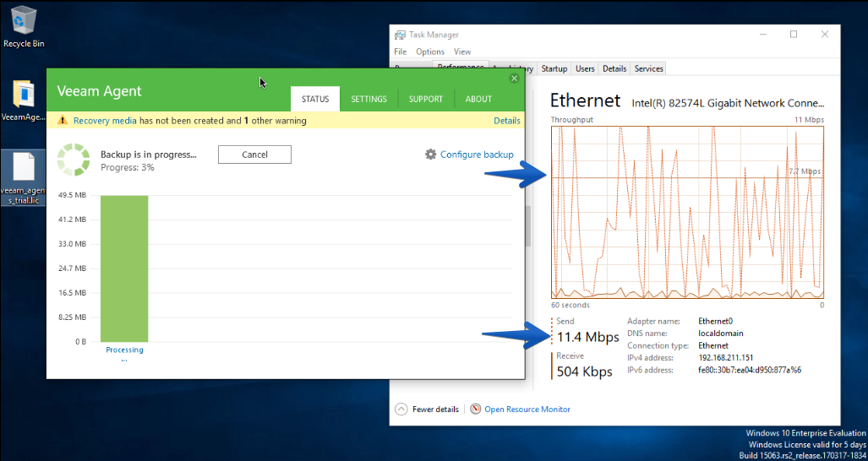
Task: Close the Veeam Agent window
Action: (x=514, y=79)
